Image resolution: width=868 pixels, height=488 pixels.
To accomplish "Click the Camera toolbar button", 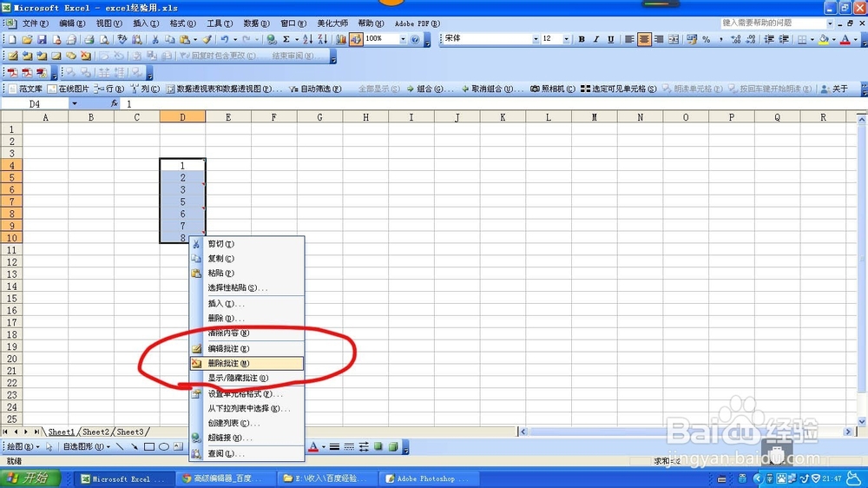I will pos(552,89).
